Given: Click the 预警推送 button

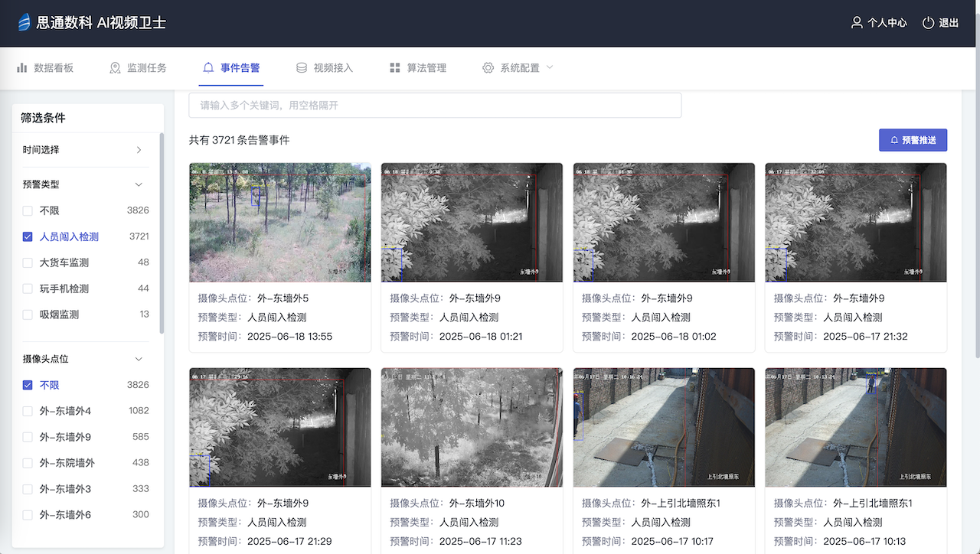Looking at the screenshot, I should tap(913, 140).
